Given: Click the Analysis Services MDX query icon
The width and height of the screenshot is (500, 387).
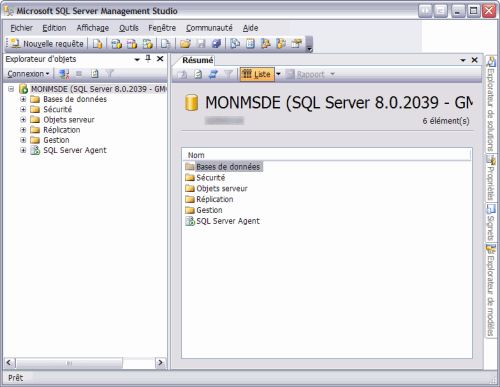Looking at the screenshot, I should pos(116,44).
